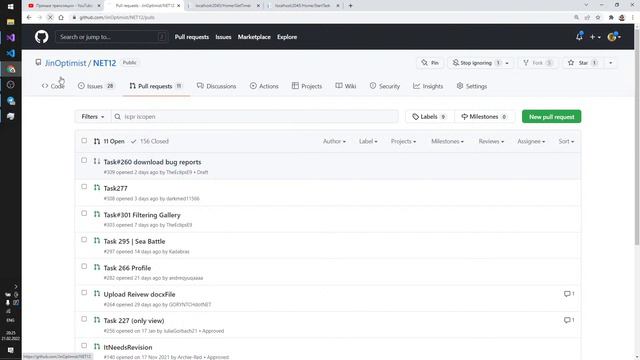Image resolution: width=640 pixels, height=360 pixels.
Task: Stop loading the page
Action: pyautogui.click(x=50, y=18)
